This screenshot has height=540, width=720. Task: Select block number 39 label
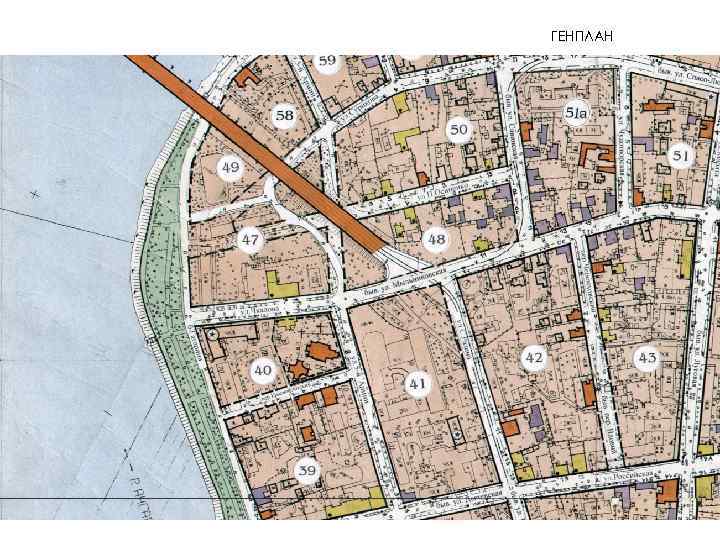pos(307,470)
